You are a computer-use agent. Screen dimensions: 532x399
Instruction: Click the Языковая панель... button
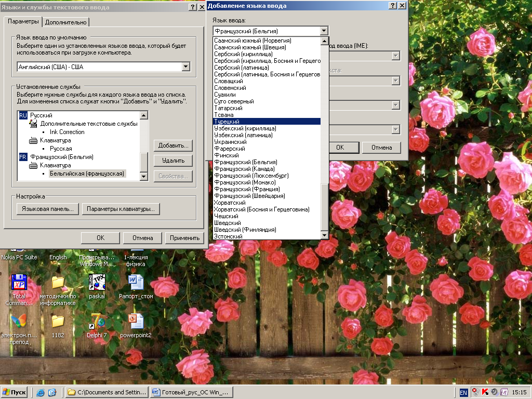47,209
